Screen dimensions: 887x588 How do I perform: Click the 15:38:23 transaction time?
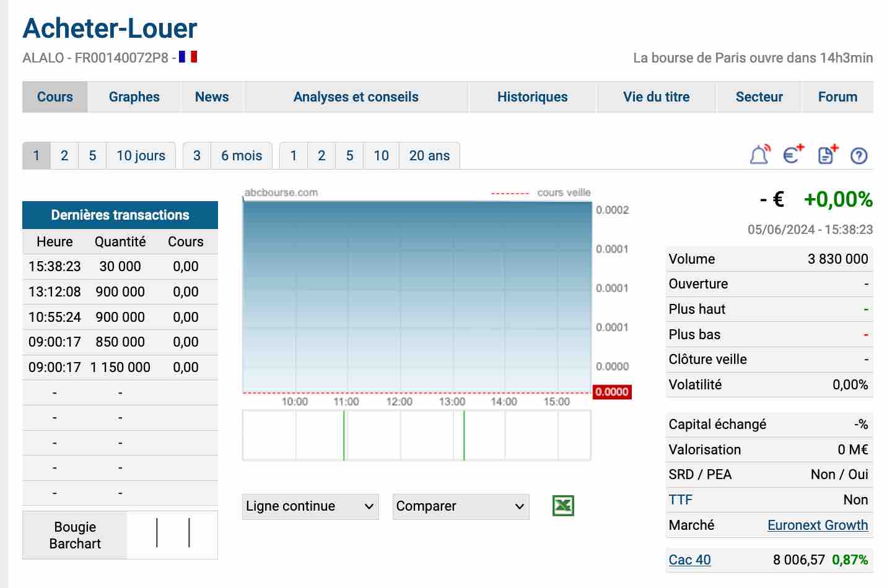pos(55,266)
